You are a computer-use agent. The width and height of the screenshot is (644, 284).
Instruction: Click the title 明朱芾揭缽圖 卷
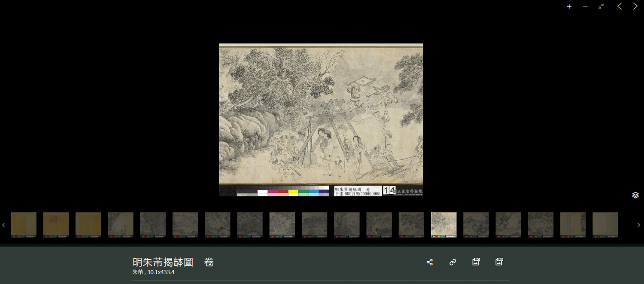173,262
